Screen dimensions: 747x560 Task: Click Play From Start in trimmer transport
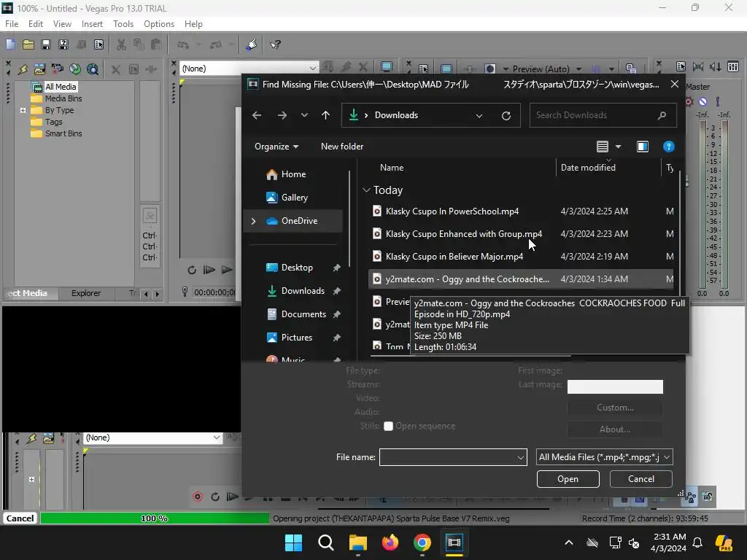tap(209, 270)
